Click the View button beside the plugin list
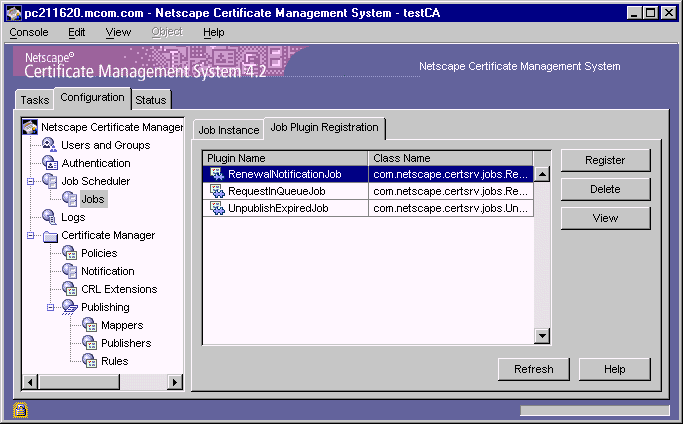683x424 pixels. (x=605, y=218)
